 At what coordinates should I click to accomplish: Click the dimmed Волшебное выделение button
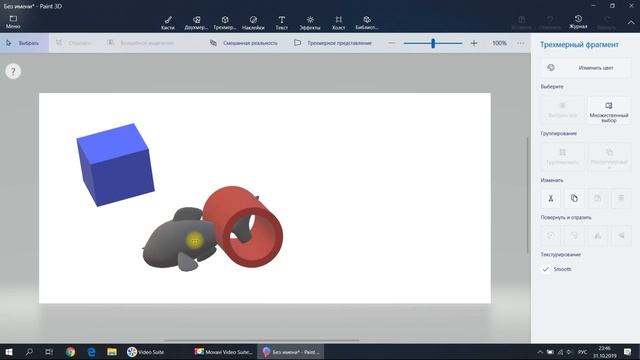point(141,43)
